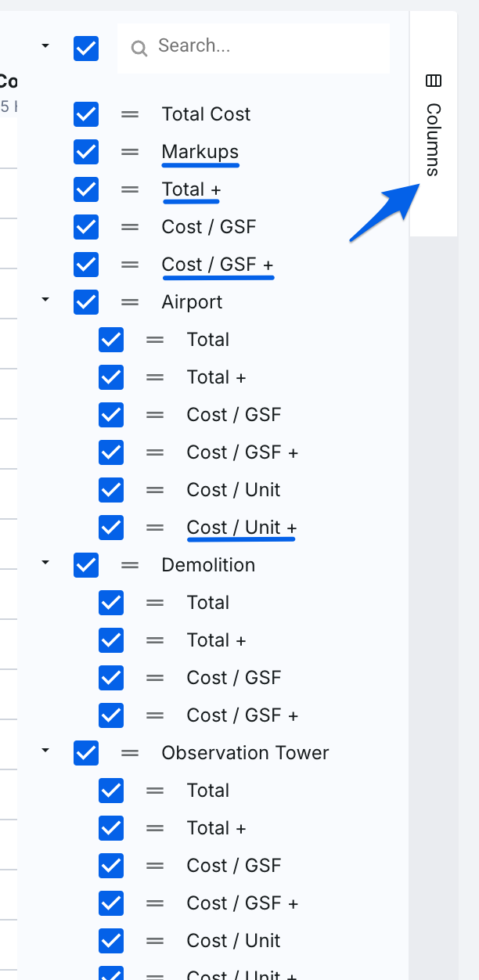Click the Observation Tower group label
Image resolution: width=479 pixels, height=980 pixels.
pyautogui.click(x=245, y=753)
